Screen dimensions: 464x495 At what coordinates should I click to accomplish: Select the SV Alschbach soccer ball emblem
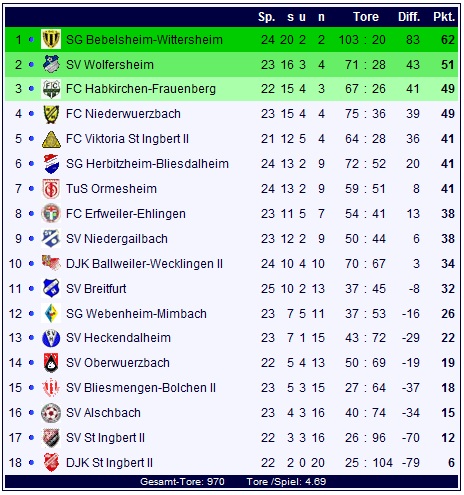tap(51, 413)
